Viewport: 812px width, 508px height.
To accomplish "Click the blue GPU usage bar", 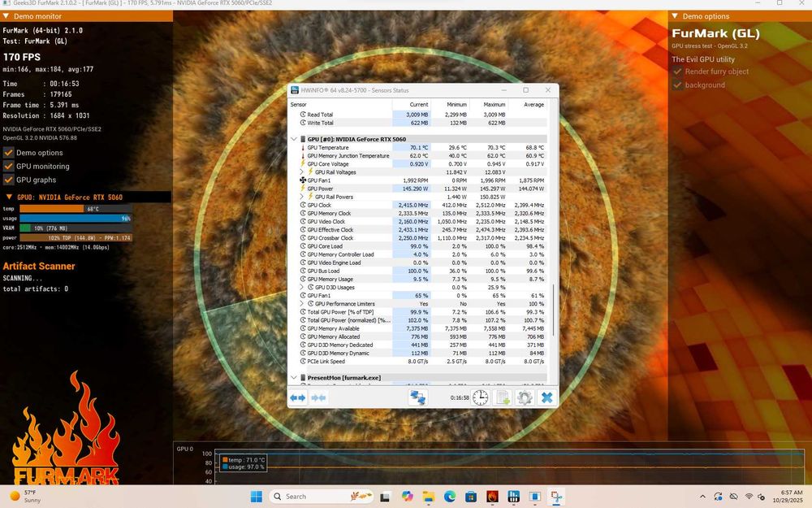I will coord(75,218).
